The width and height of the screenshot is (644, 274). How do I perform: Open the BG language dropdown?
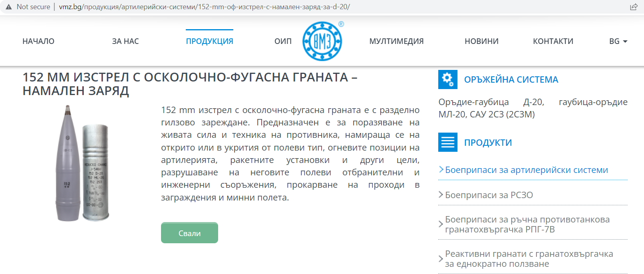click(618, 41)
